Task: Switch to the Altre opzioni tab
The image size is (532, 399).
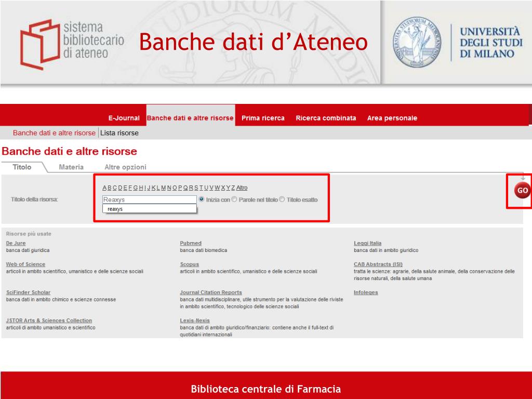Action: [x=125, y=167]
